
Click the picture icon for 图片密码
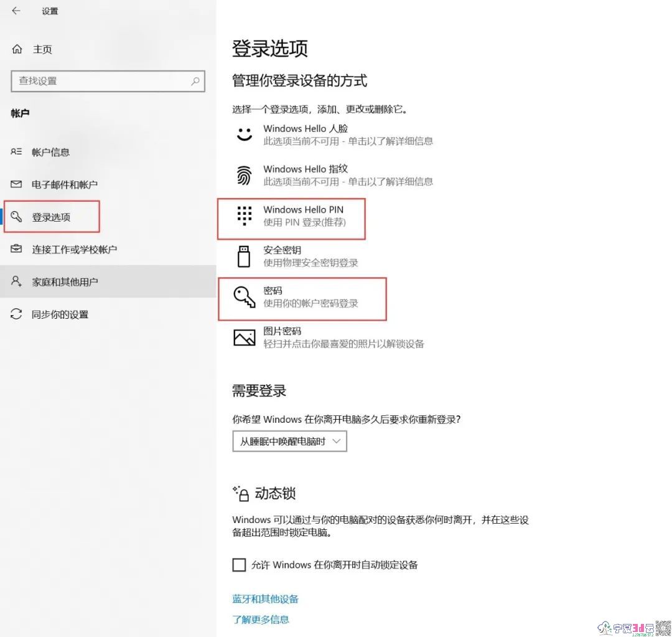245,337
